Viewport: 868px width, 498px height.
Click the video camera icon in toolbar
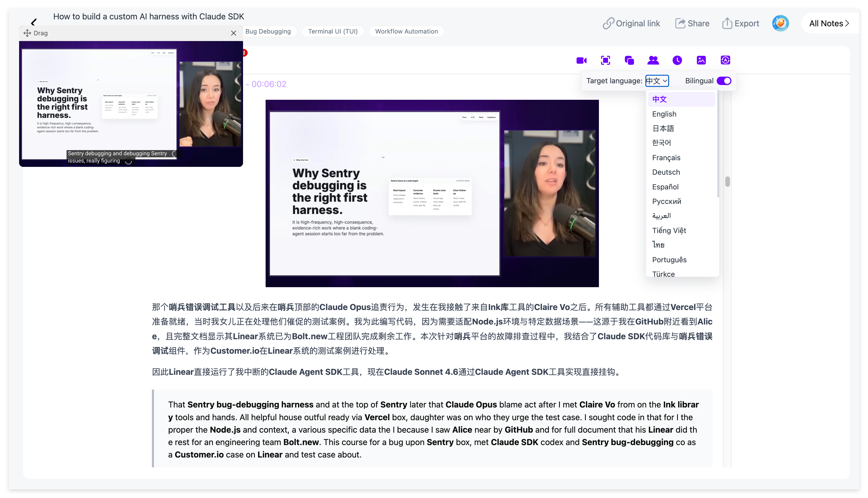tap(581, 60)
